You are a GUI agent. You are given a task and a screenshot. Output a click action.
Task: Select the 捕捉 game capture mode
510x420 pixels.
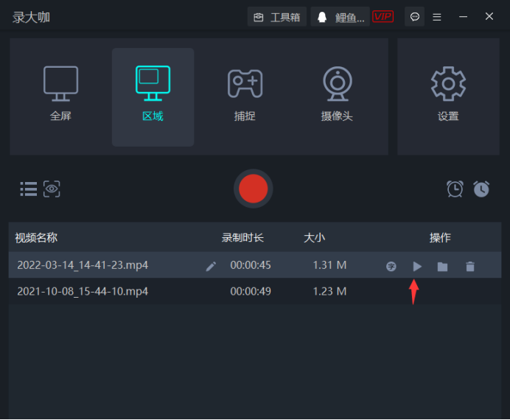pos(245,94)
